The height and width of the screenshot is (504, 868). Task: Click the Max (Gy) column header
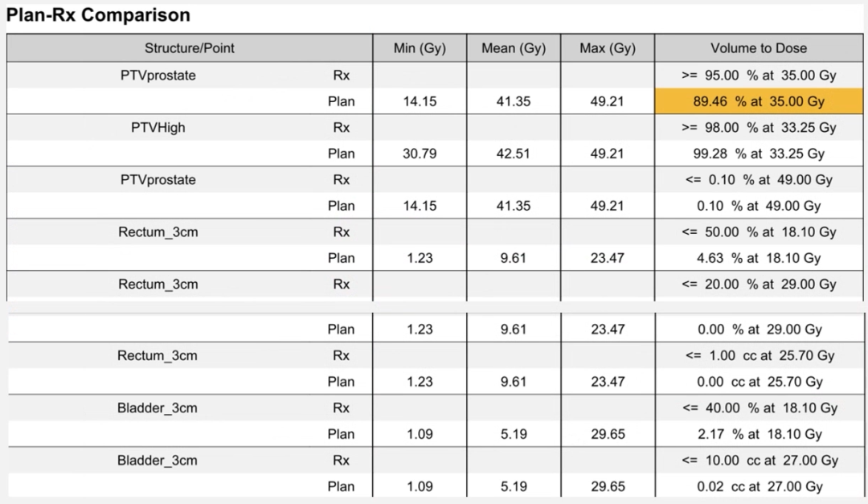(x=608, y=48)
